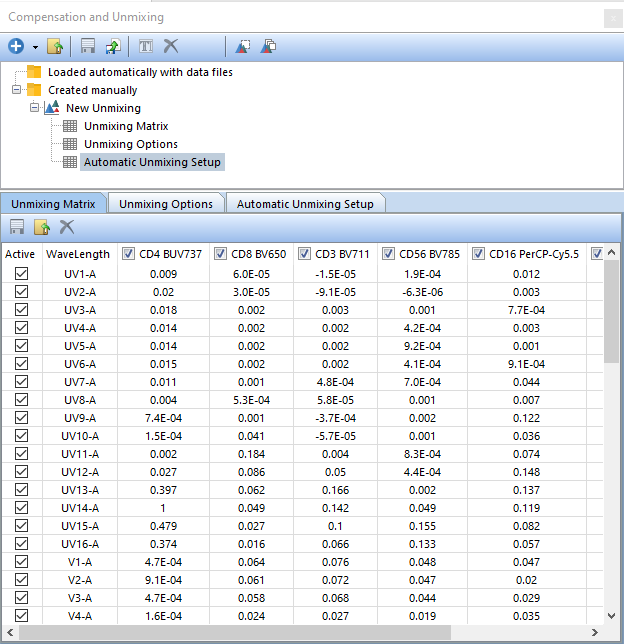Screen dimensions: 624x644
Task: Collapse the 'Created manually' folder node
Action: click(16, 89)
